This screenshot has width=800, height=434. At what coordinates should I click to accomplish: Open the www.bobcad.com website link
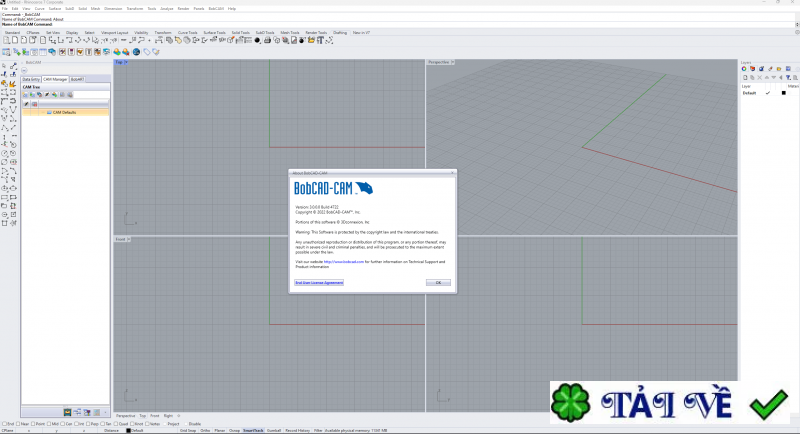346,261
